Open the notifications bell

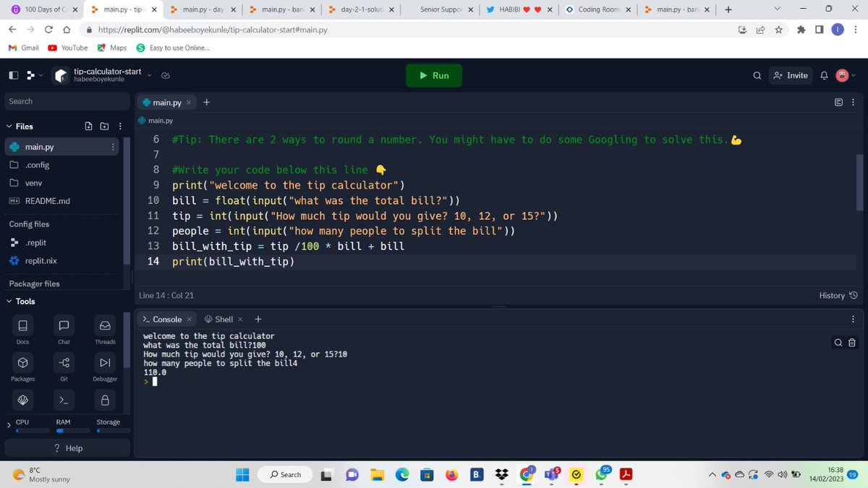[823, 75]
